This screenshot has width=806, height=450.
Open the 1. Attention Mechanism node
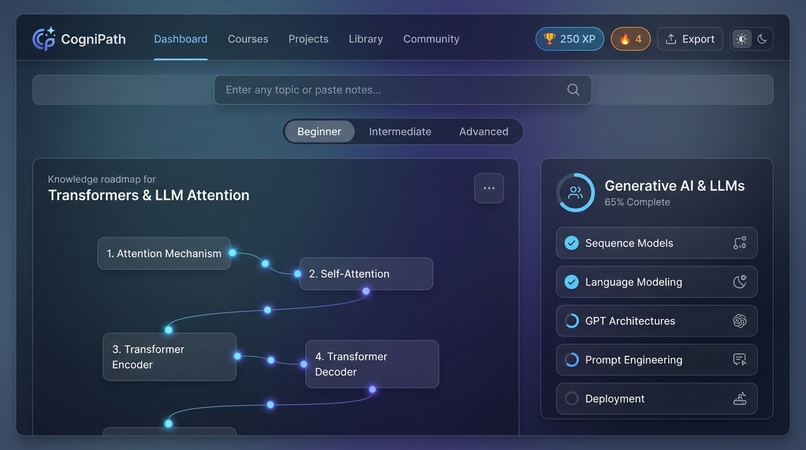[x=164, y=254]
